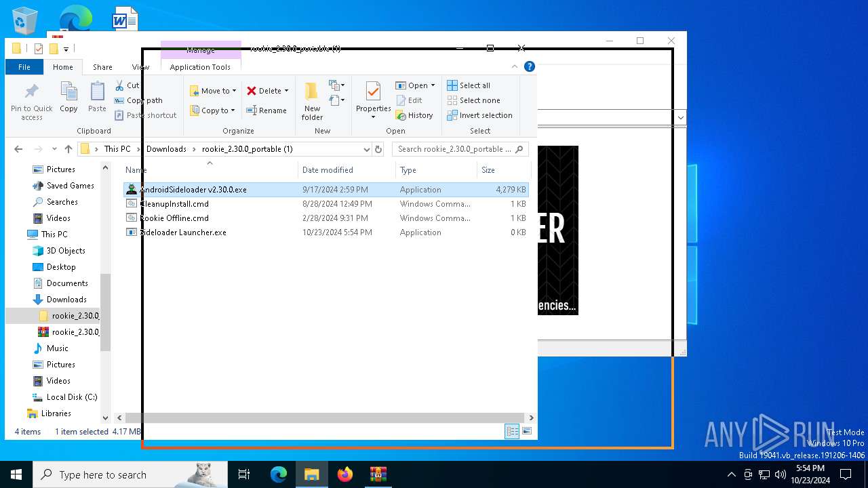This screenshot has height=488, width=868.
Task: Go back to the previous folder
Action: pyautogui.click(x=18, y=149)
